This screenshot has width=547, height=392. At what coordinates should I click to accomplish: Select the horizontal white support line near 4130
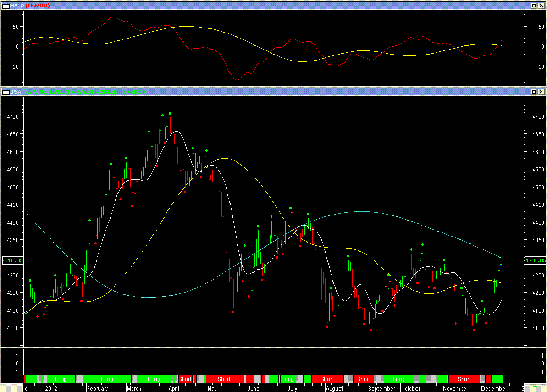[x=275, y=318]
